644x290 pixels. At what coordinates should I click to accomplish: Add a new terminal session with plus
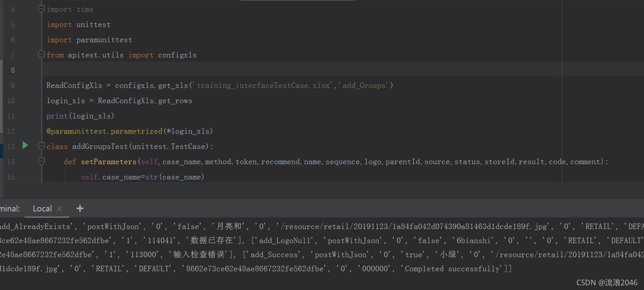(80, 208)
